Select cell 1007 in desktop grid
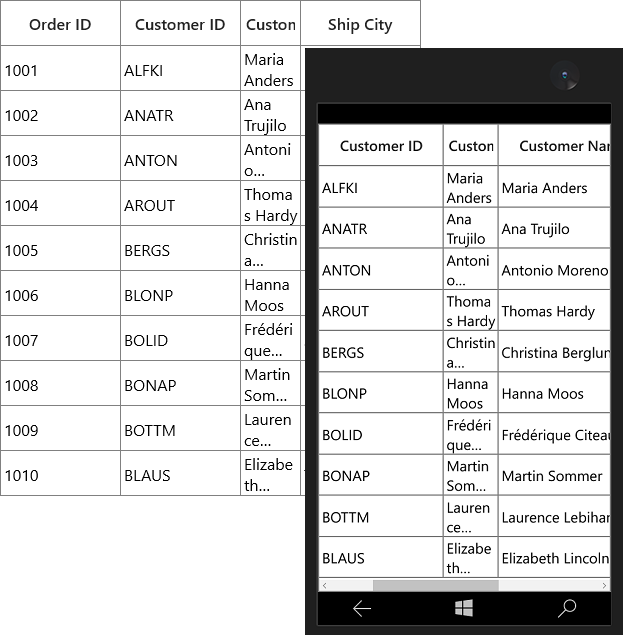The width and height of the screenshot is (623, 635). coord(60,338)
